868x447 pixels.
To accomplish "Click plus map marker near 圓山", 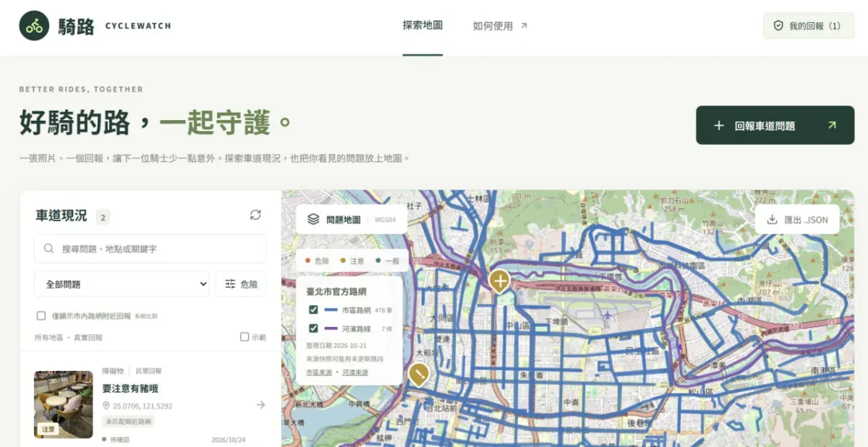I will (x=499, y=279).
